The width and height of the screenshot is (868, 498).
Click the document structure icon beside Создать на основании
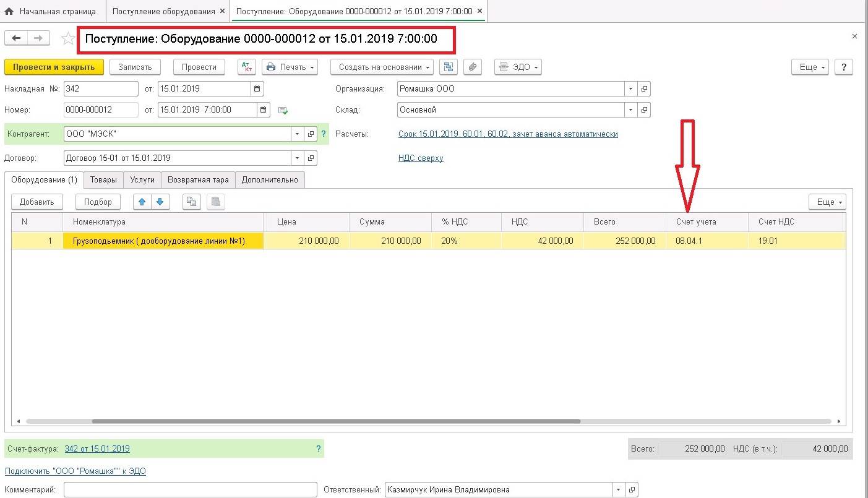[449, 67]
